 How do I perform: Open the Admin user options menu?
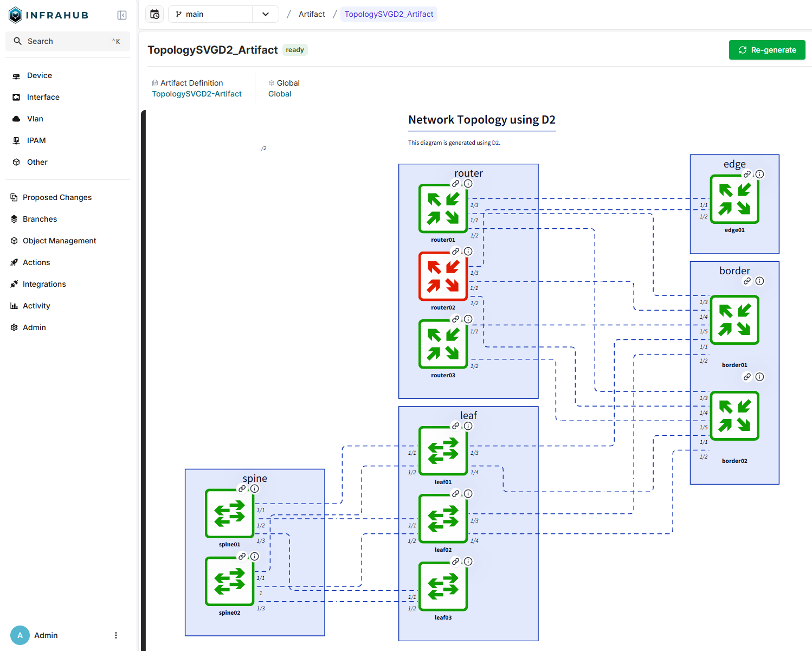[x=116, y=635]
